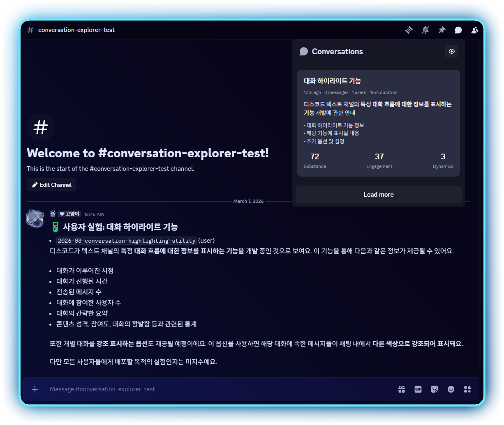504x425 pixels.
Task: Click the channel name conversation-explorer-test in header
Action: (x=76, y=30)
